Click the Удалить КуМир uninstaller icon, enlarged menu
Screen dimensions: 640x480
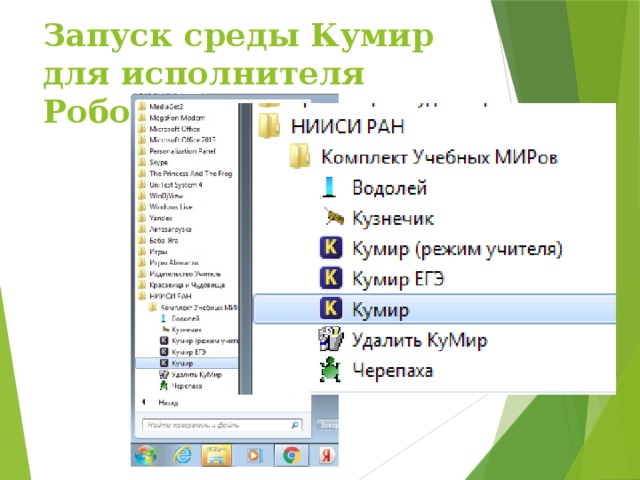[x=331, y=339]
